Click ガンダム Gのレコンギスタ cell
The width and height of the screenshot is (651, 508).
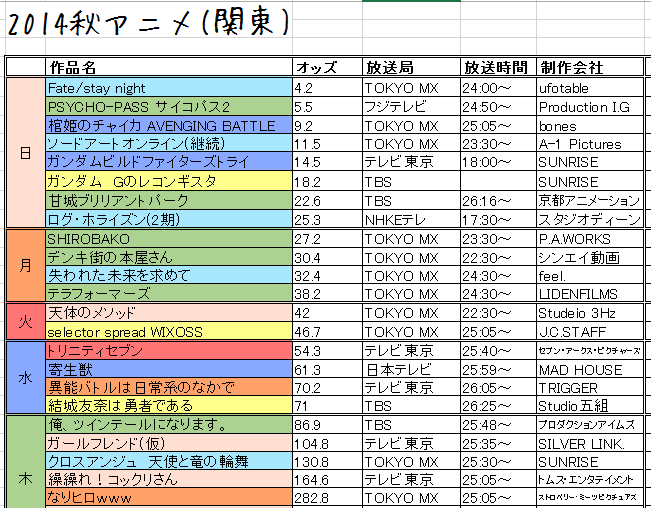pos(169,181)
